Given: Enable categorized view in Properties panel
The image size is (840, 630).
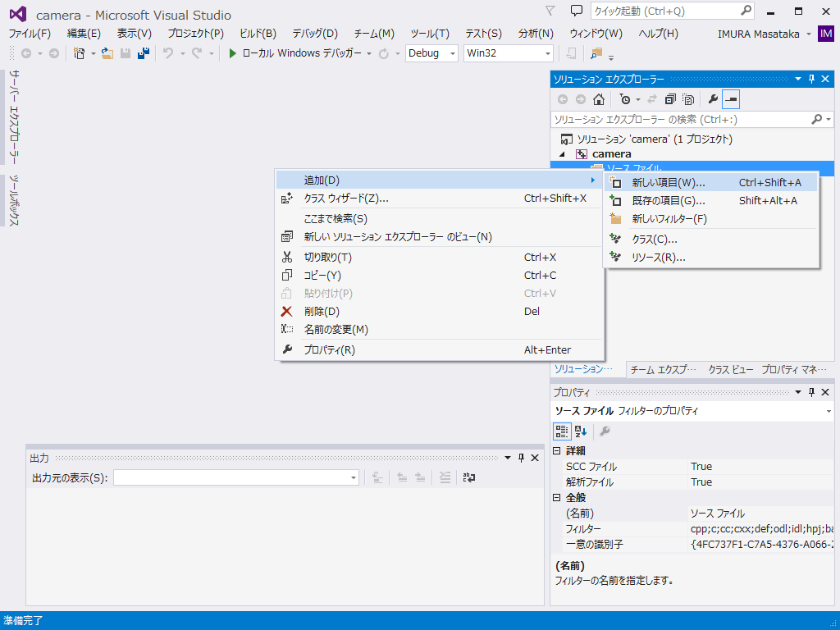Looking at the screenshot, I should coord(562,431).
